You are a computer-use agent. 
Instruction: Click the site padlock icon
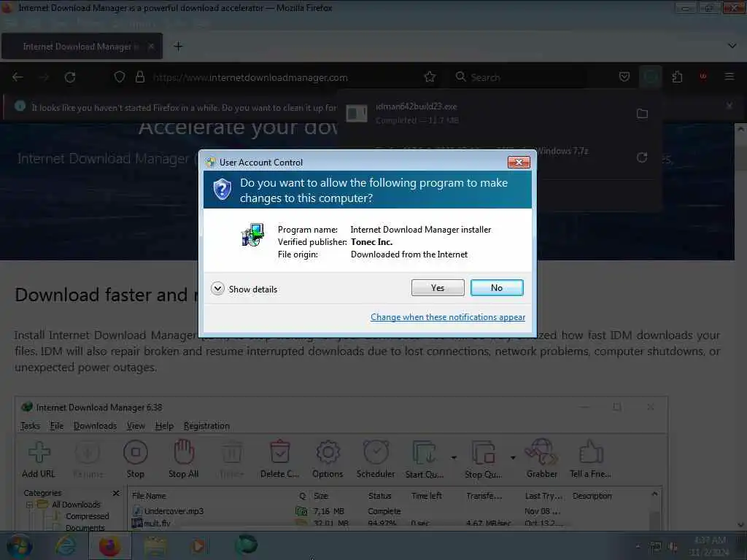coord(139,77)
